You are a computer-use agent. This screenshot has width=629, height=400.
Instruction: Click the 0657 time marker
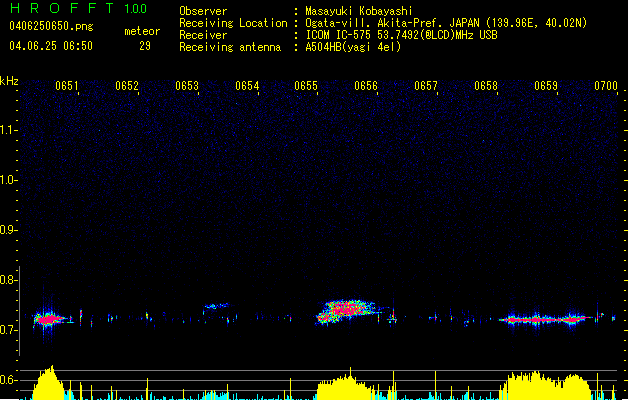(426, 86)
